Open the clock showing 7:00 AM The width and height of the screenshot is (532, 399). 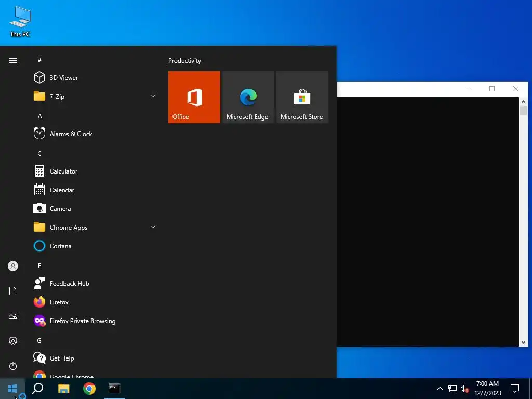[x=487, y=389]
